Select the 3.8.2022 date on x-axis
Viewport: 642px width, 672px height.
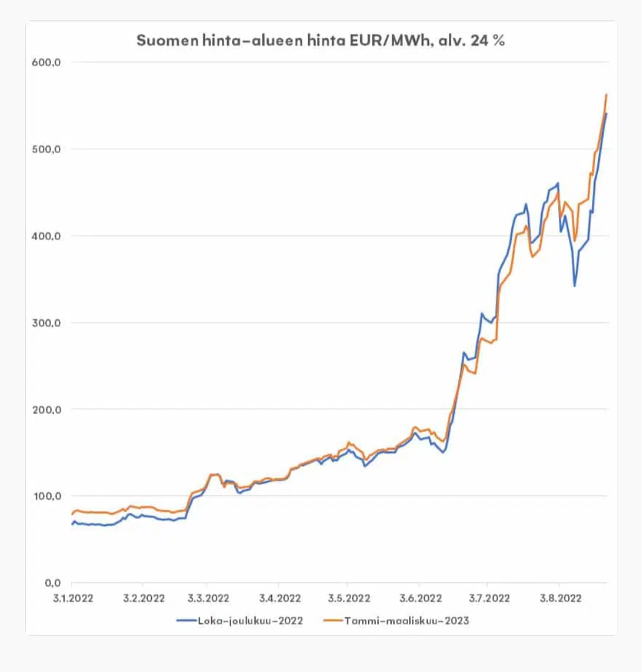(560, 598)
